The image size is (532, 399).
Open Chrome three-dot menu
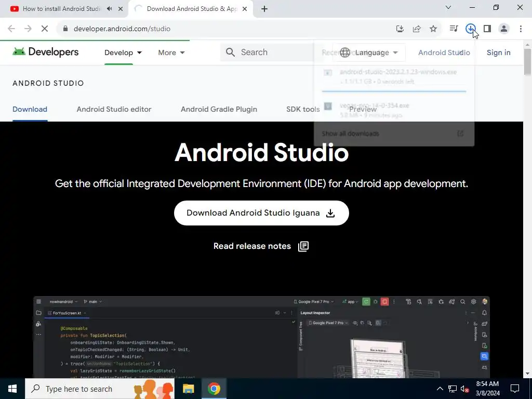click(x=521, y=29)
